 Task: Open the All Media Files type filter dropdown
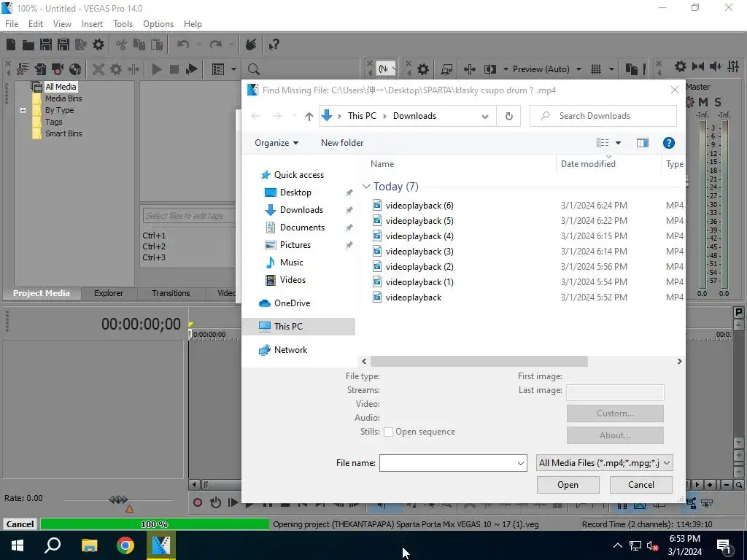(605, 463)
